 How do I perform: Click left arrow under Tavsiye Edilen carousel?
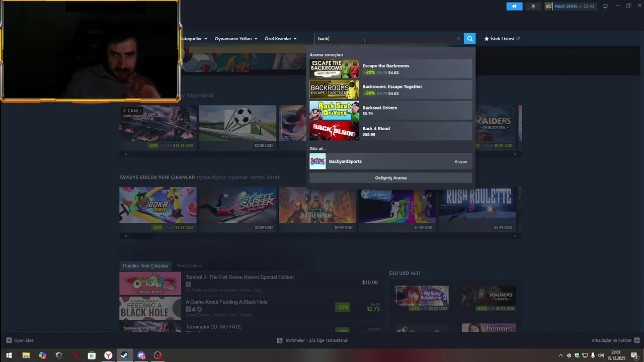pos(125,235)
